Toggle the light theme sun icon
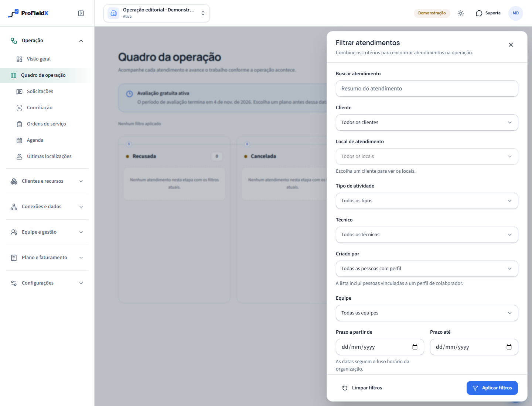This screenshot has height=406, width=532. tap(461, 13)
